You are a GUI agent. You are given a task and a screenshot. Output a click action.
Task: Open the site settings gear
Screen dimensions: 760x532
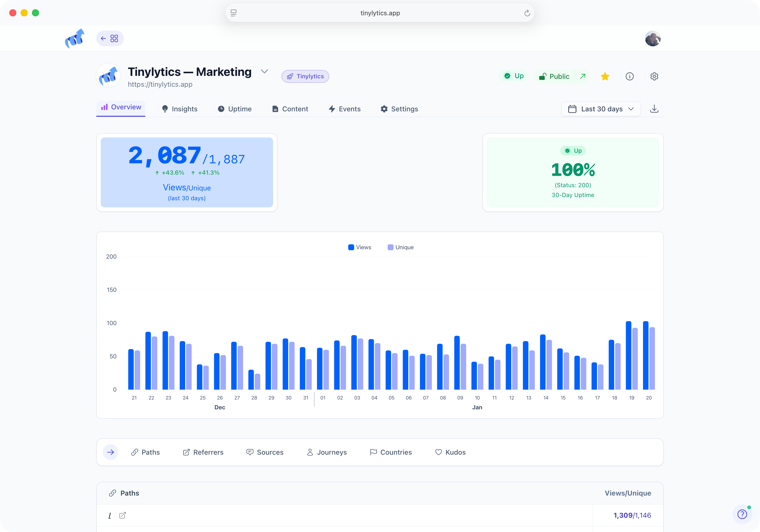[x=654, y=76]
